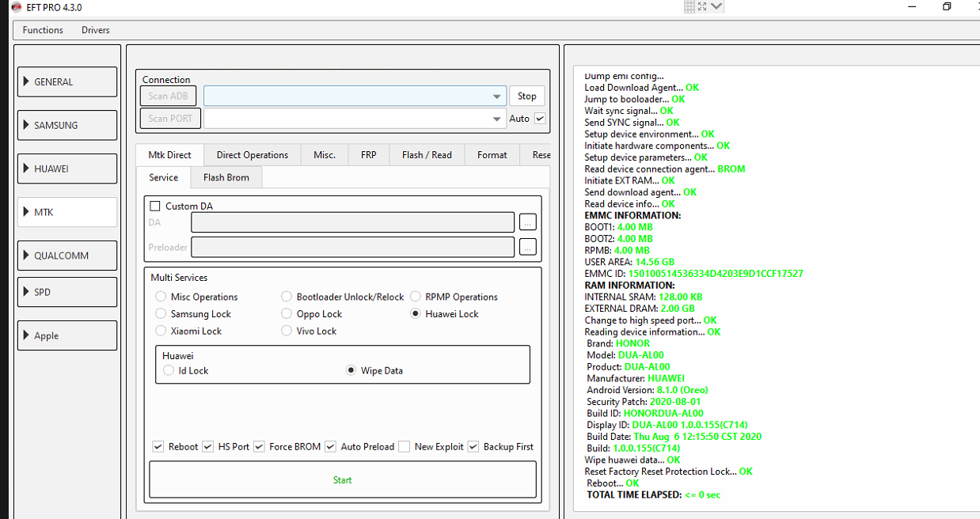Click the Wipe huawei data OK line

(632, 460)
